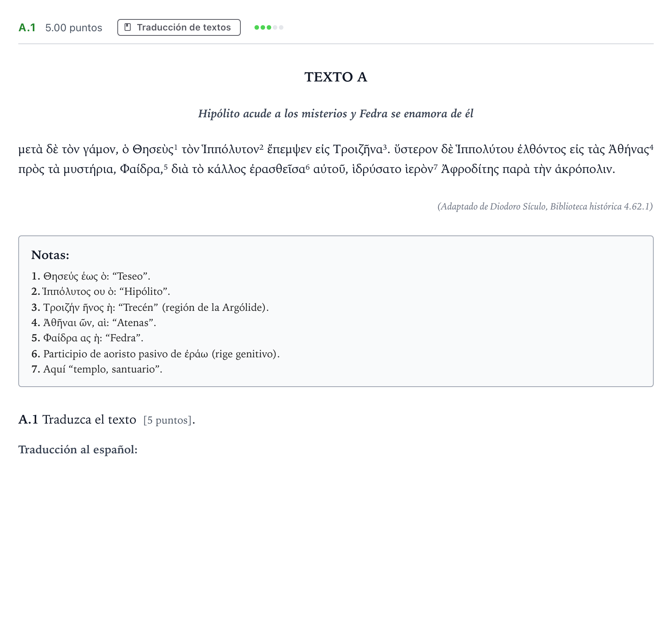Click the Traducción al español: label
The width and height of the screenshot is (672, 624).
tap(78, 450)
